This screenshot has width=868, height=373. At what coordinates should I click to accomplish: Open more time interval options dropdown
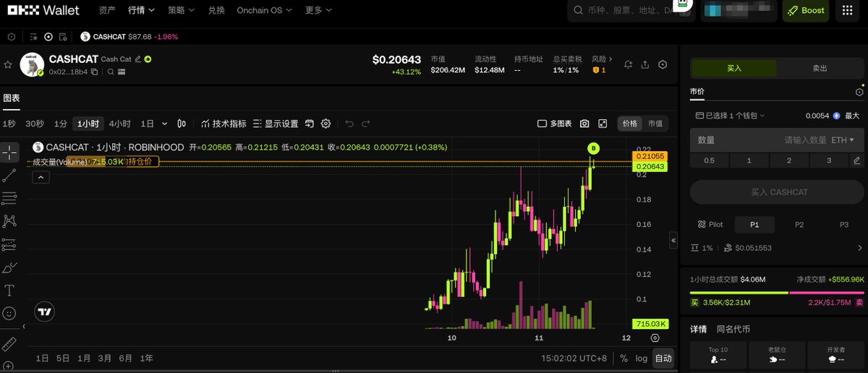(x=165, y=124)
